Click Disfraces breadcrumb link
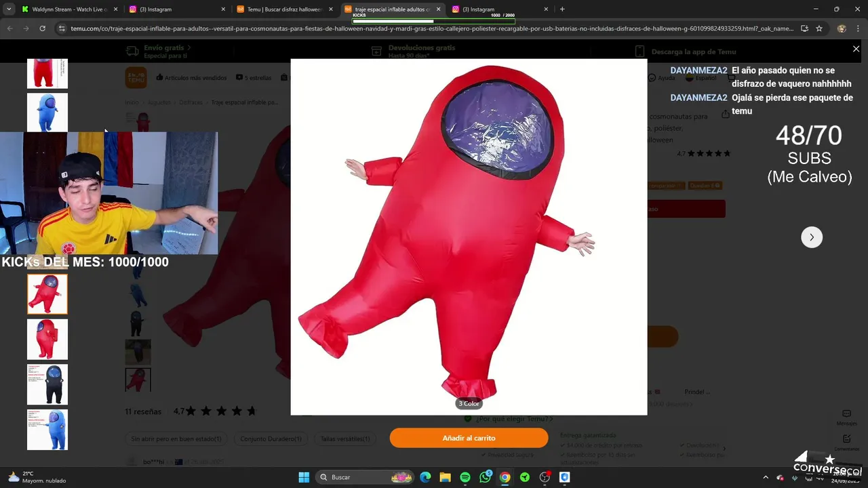 click(191, 102)
